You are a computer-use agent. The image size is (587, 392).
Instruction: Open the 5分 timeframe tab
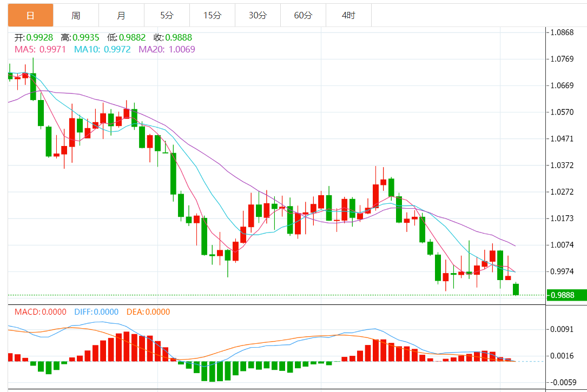167,15
